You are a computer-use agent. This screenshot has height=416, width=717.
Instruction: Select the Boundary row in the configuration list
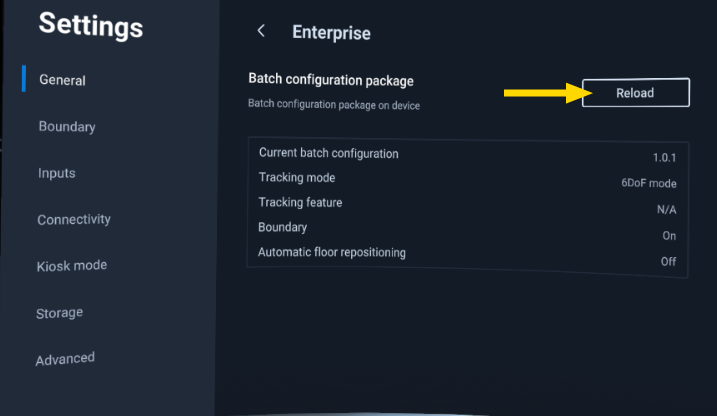tap(466, 229)
